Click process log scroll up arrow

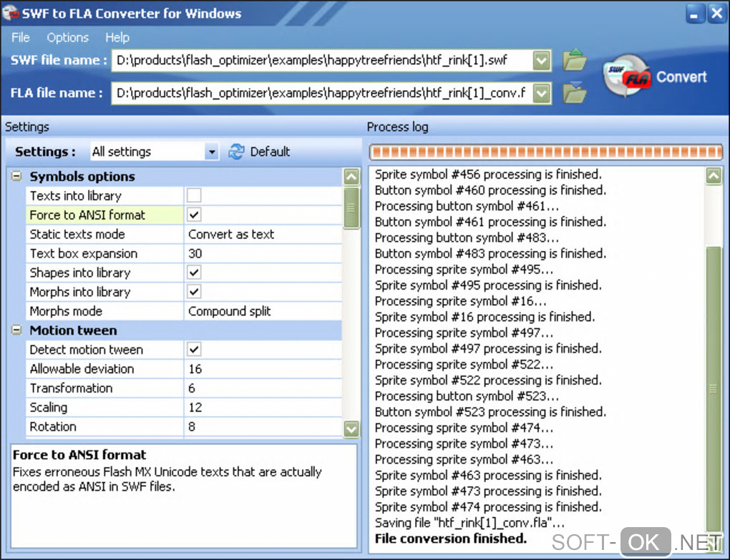point(714,176)
